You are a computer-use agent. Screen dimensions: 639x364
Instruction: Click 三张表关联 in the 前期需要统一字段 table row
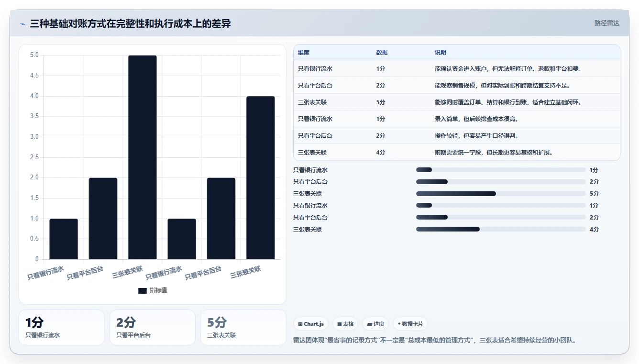click(312, 153)
